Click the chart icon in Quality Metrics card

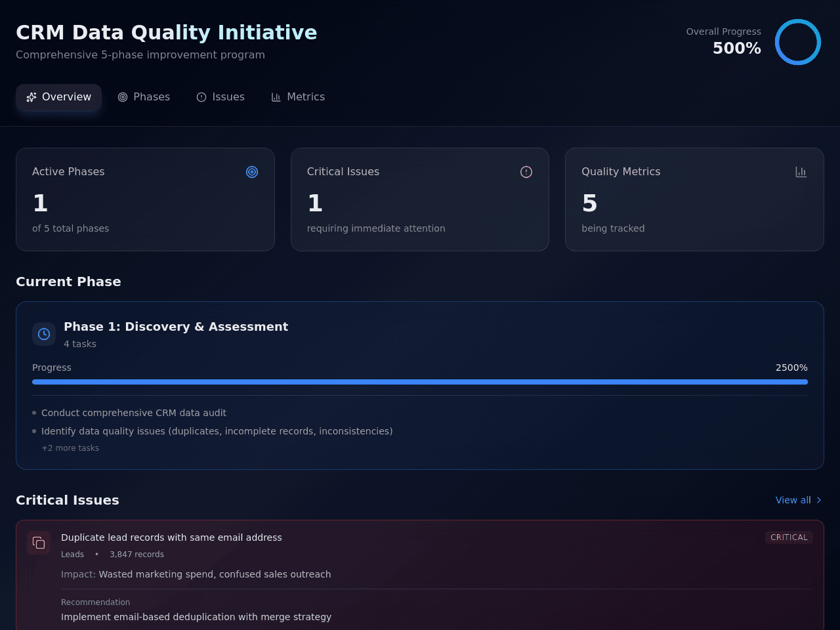801,172
